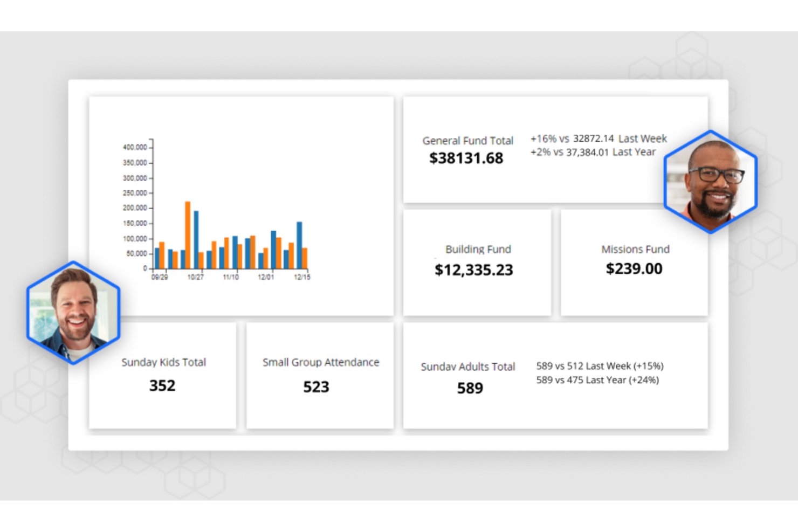Select the $12,335.23 amount
This screenshot has height=532, width=798.
click(x=473, y=270)
